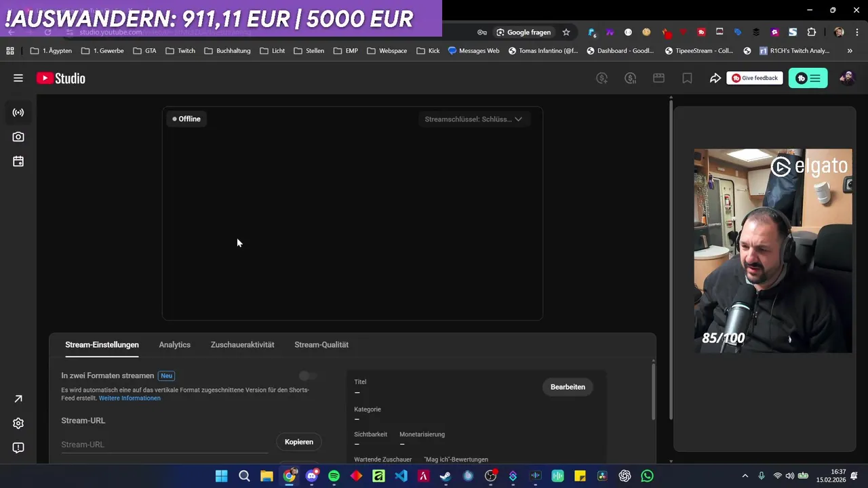Click Kopieren next to Stream-URL

pyautogui.click(x=299, y=442)
